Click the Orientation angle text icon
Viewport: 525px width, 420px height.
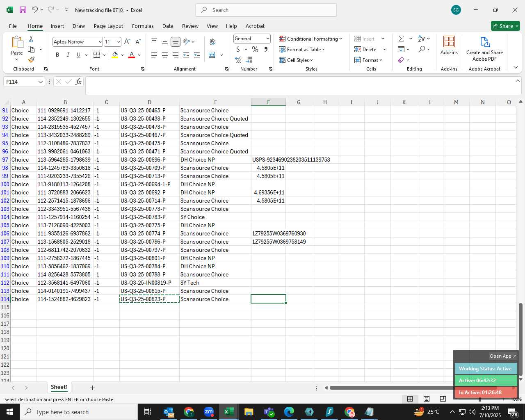click(187, 41)
